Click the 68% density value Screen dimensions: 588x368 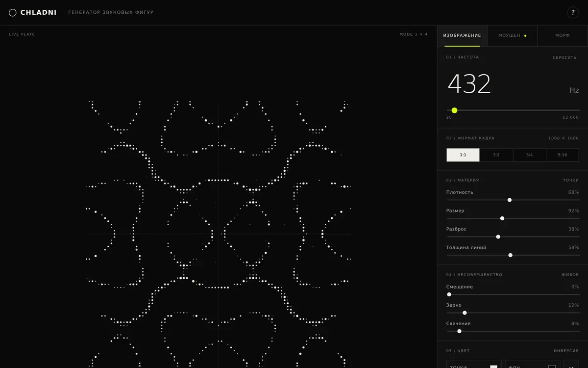tap(573, 192)
